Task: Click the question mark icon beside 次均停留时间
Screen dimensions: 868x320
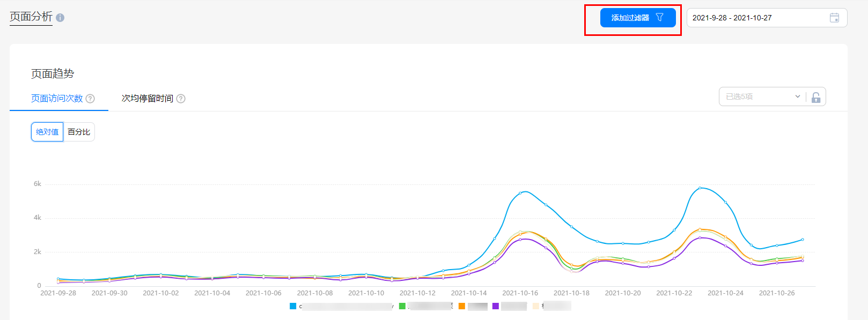Action: (181, 99)
